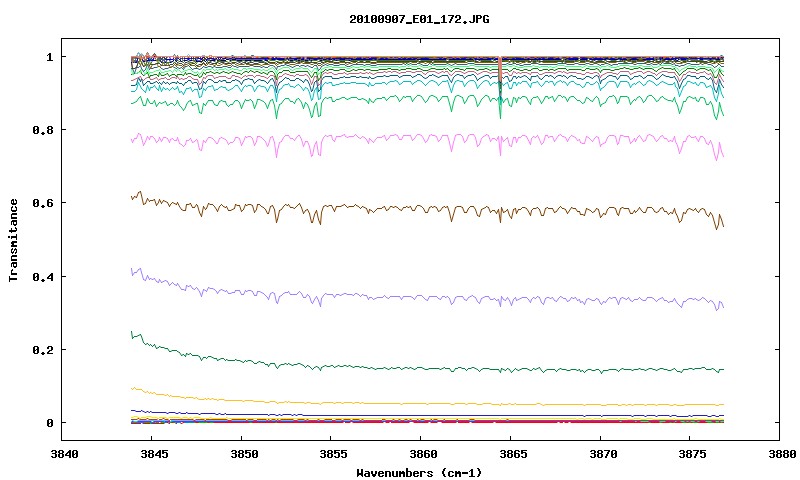The width and height of the screenshot is (800, 480).
Task: Click y-axis tick label 0.2
Action: click(x=43, y=349)
